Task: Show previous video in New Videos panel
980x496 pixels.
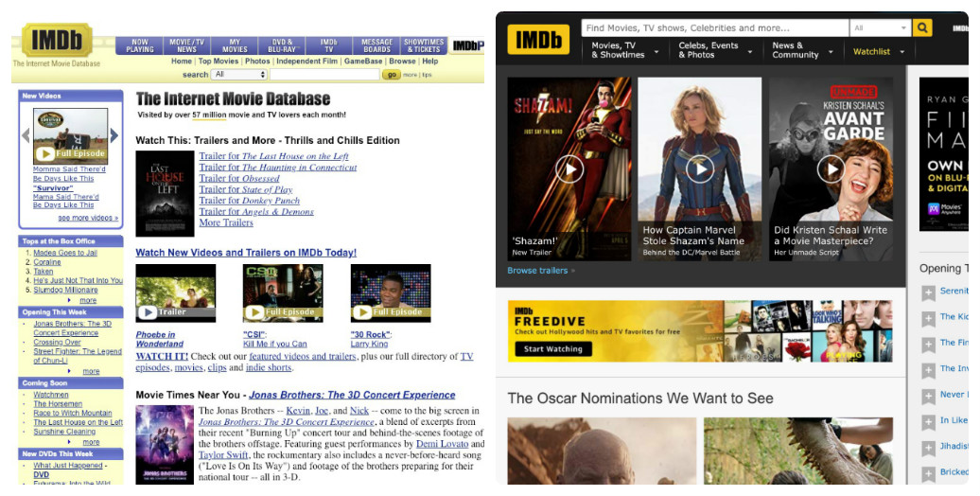Action: click(x=26, y=135)
